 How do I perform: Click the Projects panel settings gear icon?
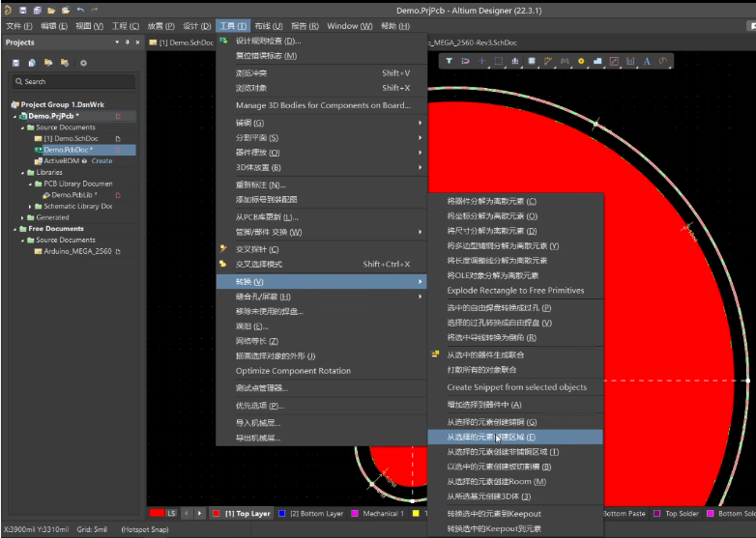click(x=83, y=63)
